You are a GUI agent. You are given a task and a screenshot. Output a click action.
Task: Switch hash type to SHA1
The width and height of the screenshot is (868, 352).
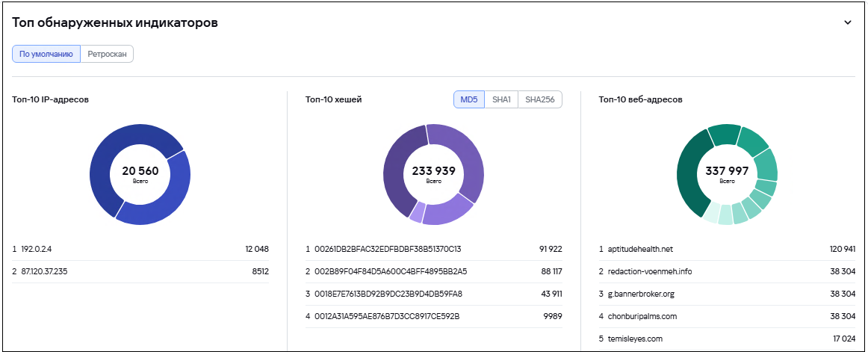[501, 99]
